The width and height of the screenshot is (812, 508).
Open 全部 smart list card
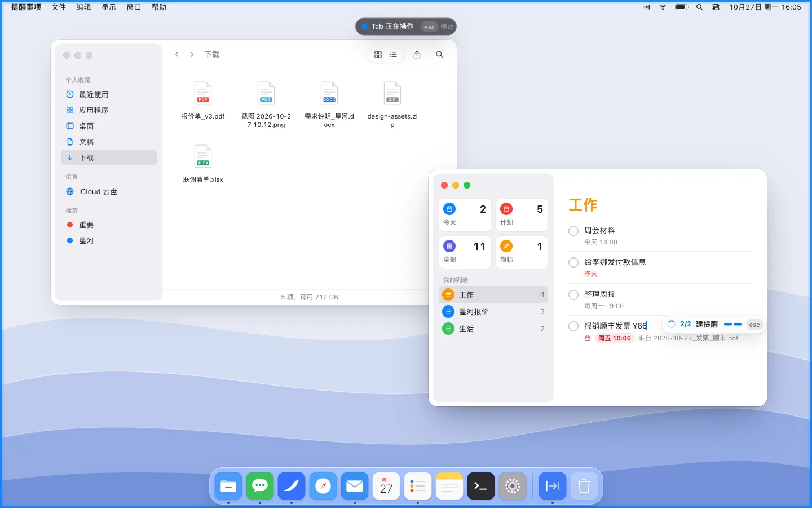tap(465, 252)
